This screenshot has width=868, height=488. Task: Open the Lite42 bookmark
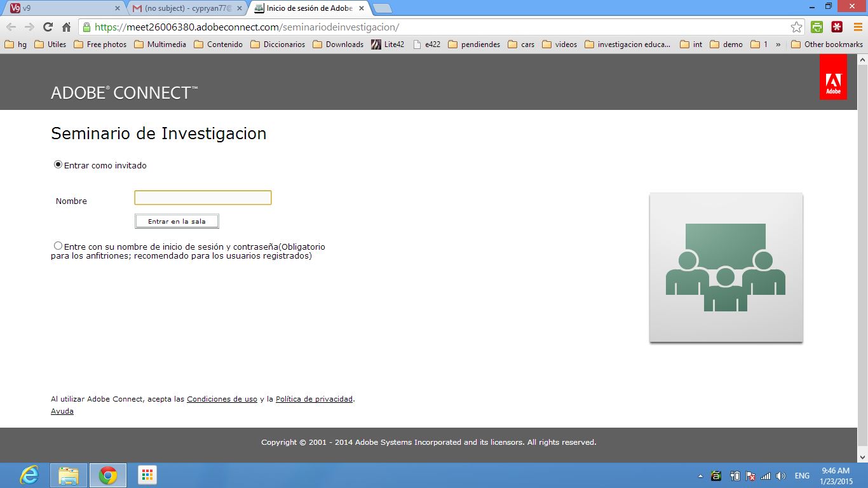click(x=388, y=44)
